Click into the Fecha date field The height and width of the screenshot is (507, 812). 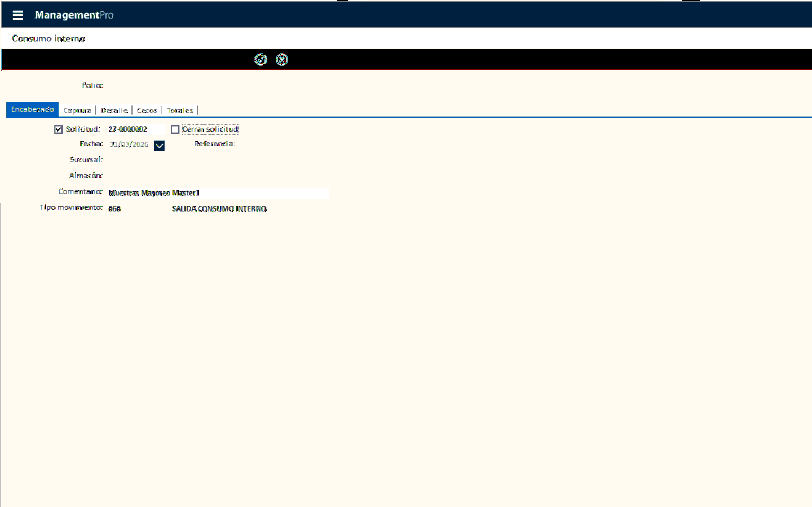tap(129, 144)
